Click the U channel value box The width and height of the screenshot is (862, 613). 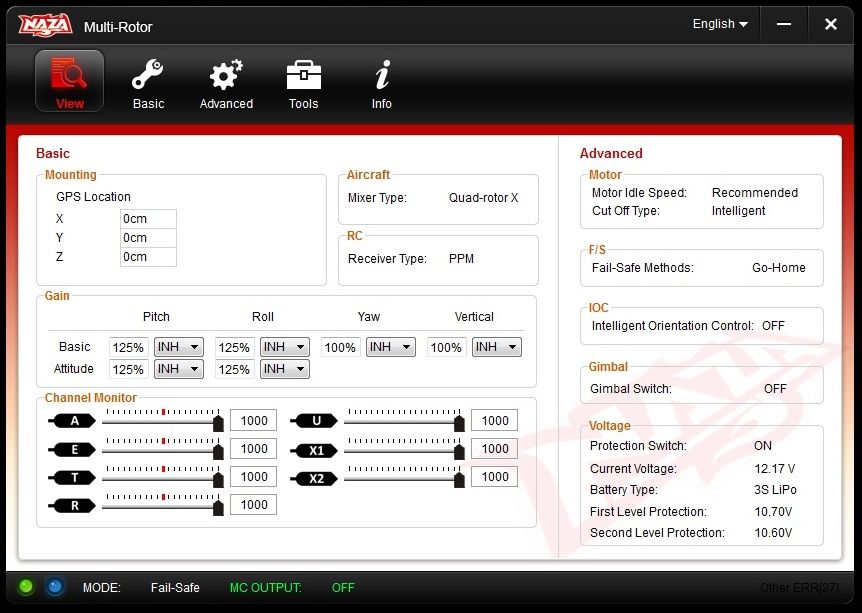[x=495, y=421]
